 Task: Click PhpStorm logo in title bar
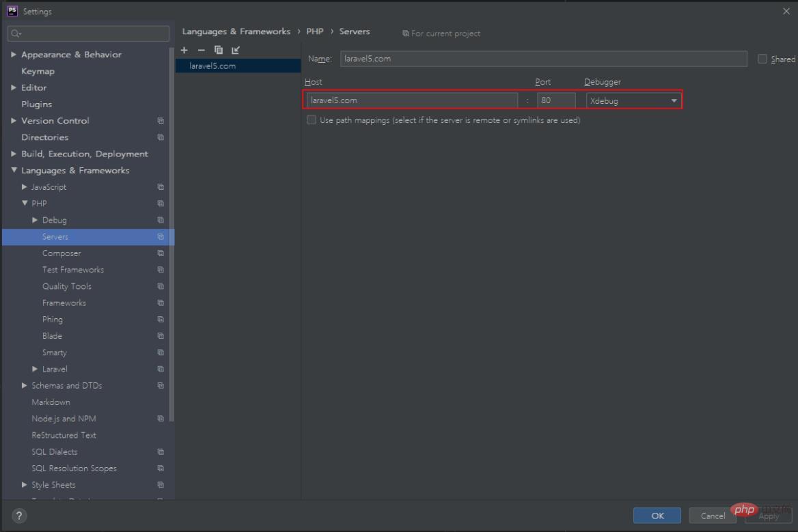[x=12, y=11]
